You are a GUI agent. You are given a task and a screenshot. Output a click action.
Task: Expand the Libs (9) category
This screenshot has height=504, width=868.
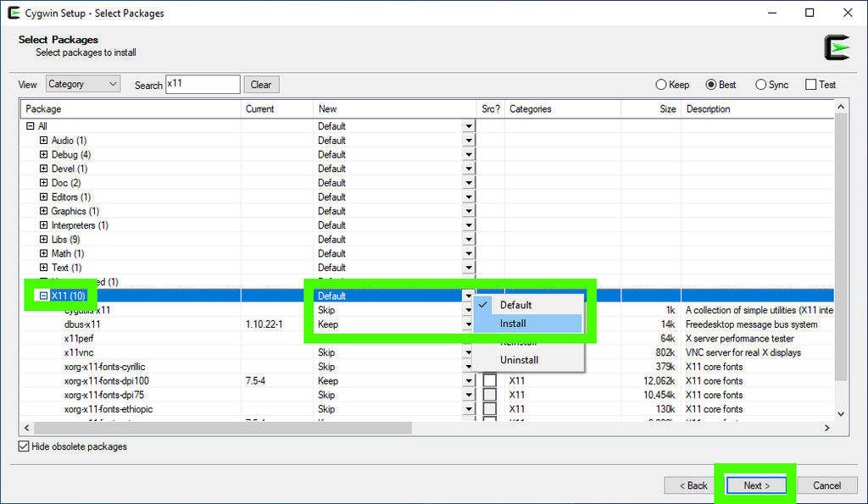(44, 239)
